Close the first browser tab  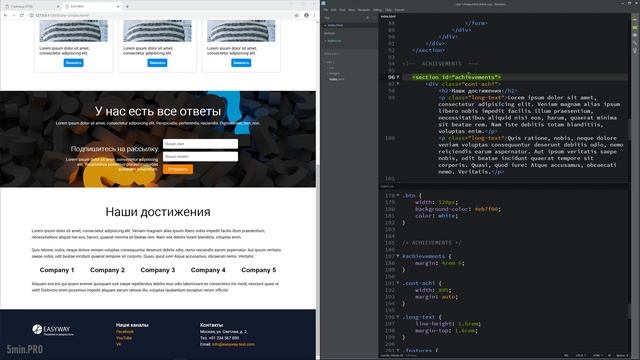point(58,7)
